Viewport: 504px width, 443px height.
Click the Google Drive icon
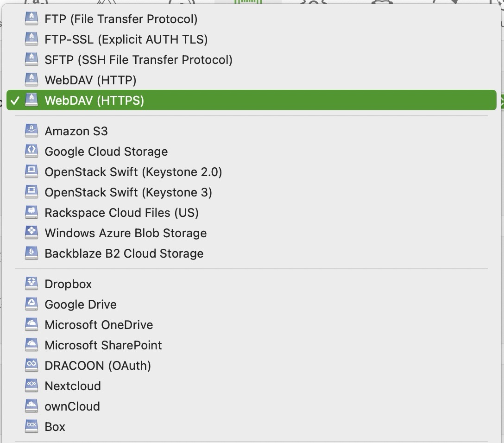click(31, 304)
